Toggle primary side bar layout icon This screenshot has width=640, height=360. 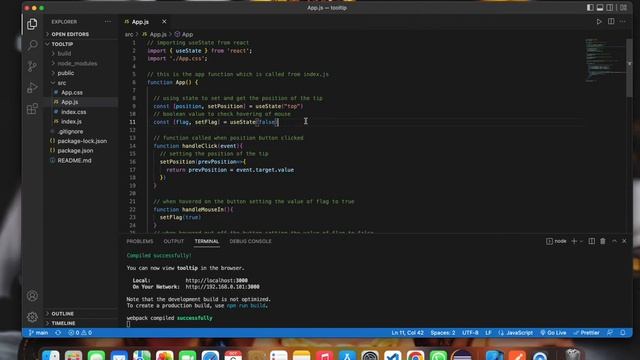(x=590, y=8)
